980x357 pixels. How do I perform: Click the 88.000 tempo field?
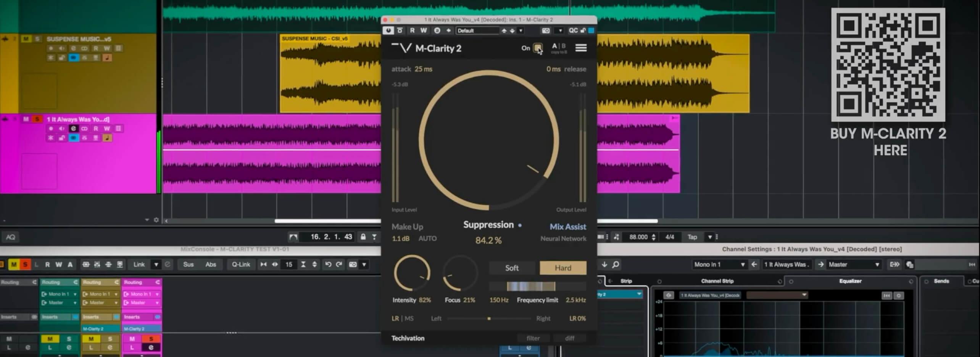pyautogui.click(x=638, y=237)
